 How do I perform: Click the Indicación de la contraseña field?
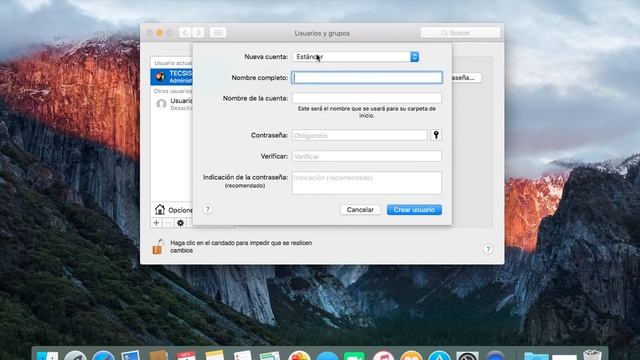coord(367,182)
